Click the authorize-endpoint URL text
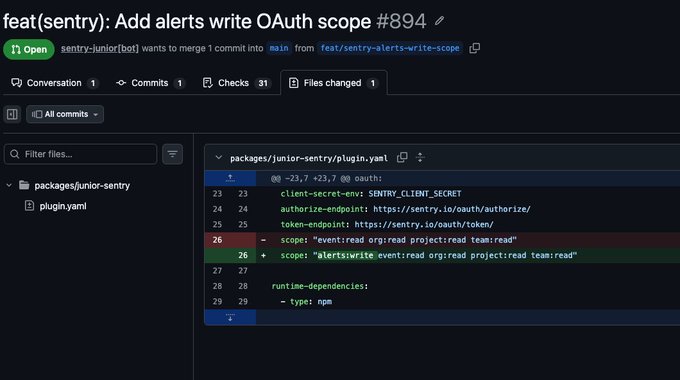 [x=451, y=209]
